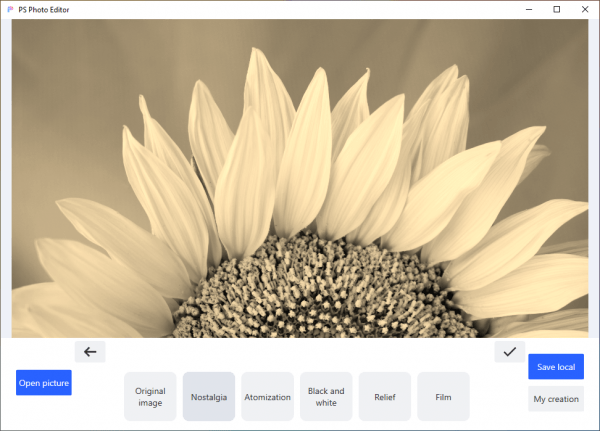Open a picture from disk
This screenshot has width=600, height=431.
44,383
